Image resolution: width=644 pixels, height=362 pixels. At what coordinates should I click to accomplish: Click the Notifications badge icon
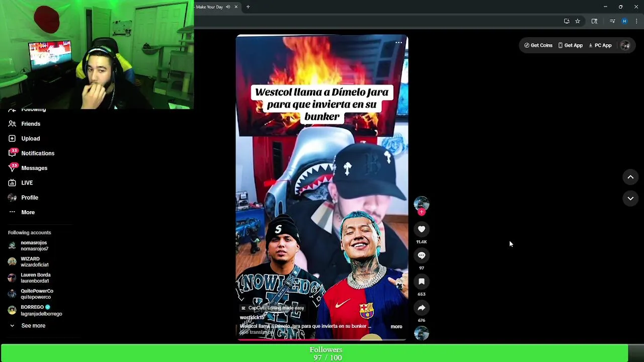(13, 152)
